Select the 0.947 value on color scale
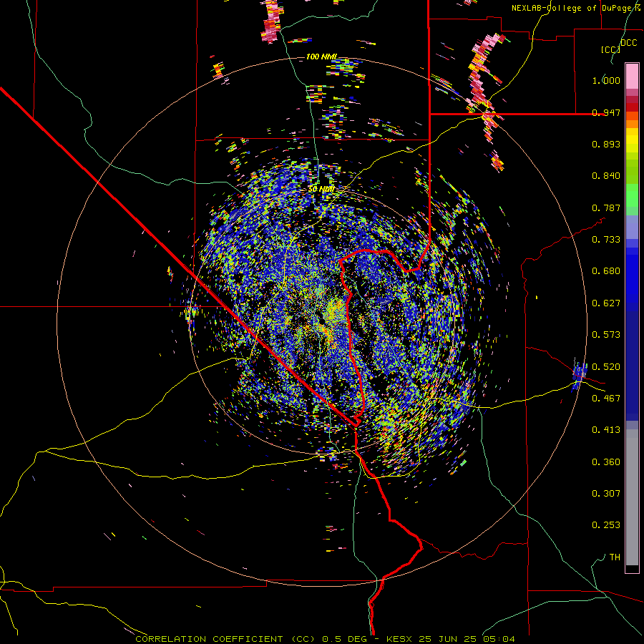This screenshot has height=644, width=644. (x=606, y=112)
